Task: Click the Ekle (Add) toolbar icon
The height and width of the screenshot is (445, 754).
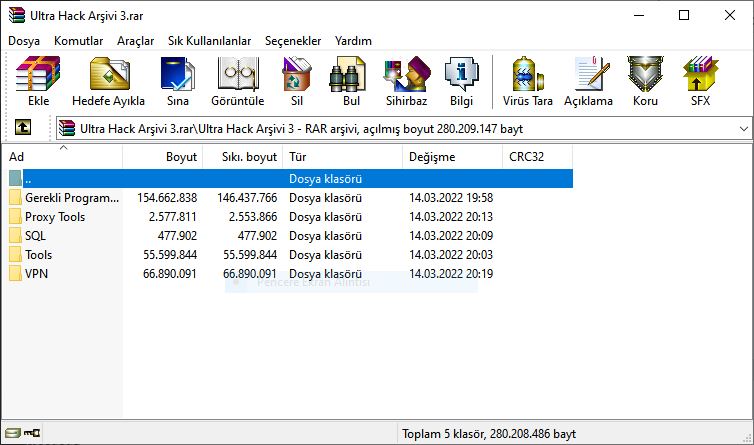Action: [38, 74]
